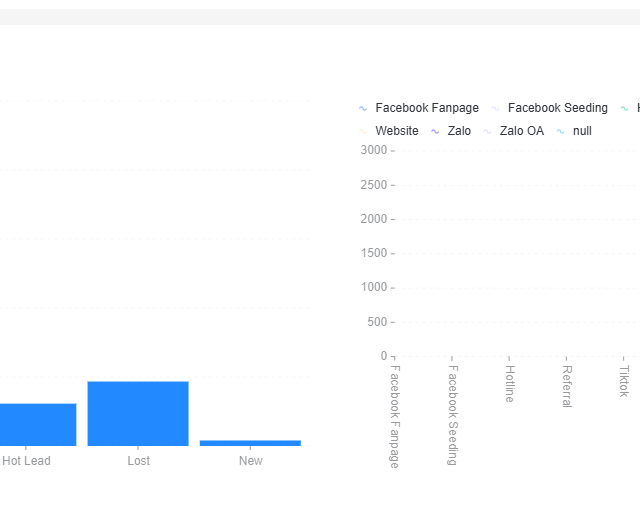
Task: Toggle the null legend entry
Action: point(582,131)
